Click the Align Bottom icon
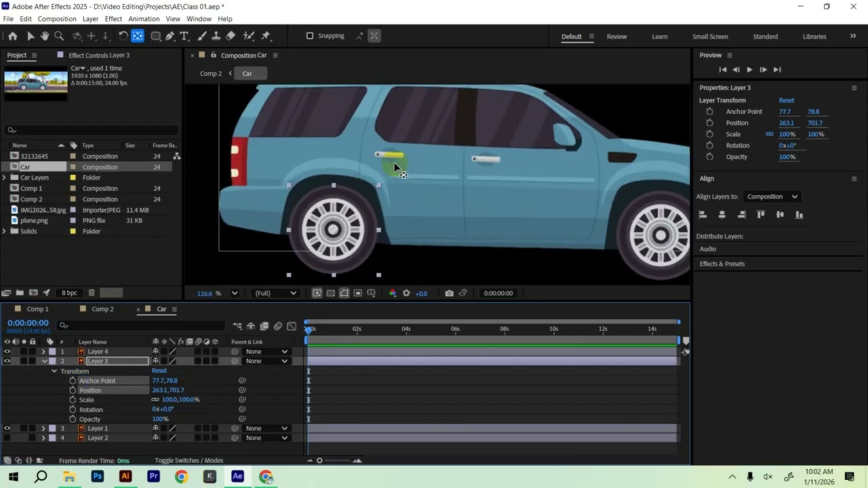The width and height of the screenshot is (868, 488). click(799, 215)
